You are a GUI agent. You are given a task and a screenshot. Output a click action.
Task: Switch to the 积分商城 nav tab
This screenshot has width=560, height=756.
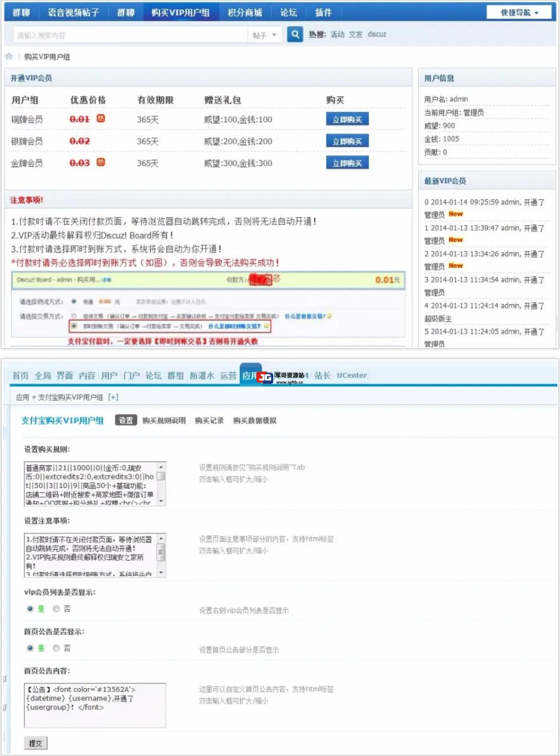[x=244, y=12]
